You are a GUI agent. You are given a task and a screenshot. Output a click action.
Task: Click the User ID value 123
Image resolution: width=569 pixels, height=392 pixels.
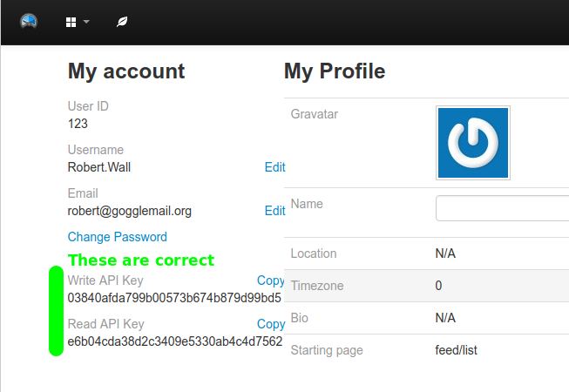(x=78, y=124)
